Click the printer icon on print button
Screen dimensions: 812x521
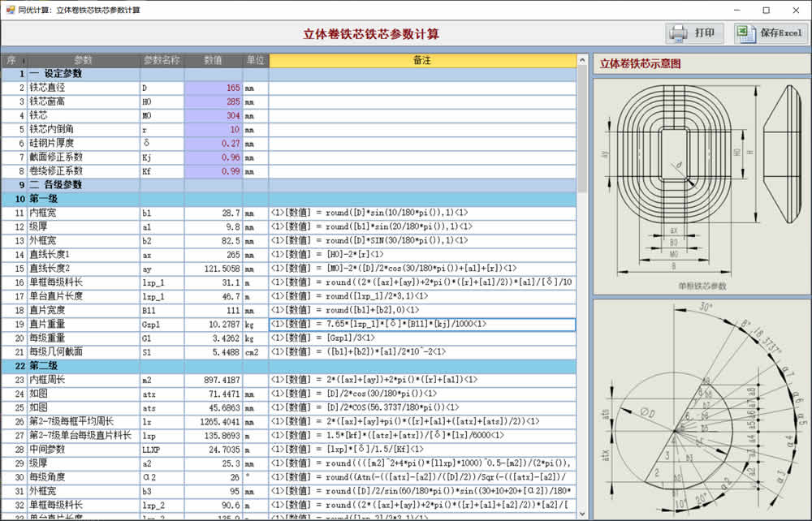[x=678, y=33]
